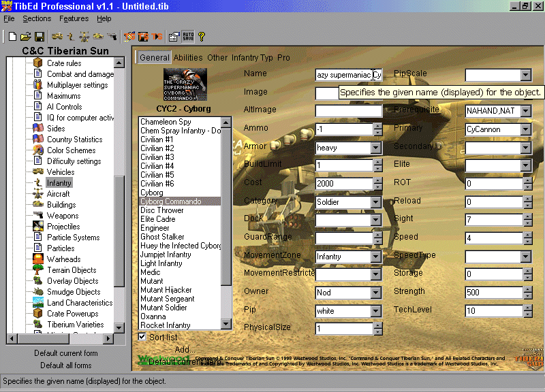Select Crate rules in the tree
This screenshot has height=392, width=545.
tap(64, 63)
